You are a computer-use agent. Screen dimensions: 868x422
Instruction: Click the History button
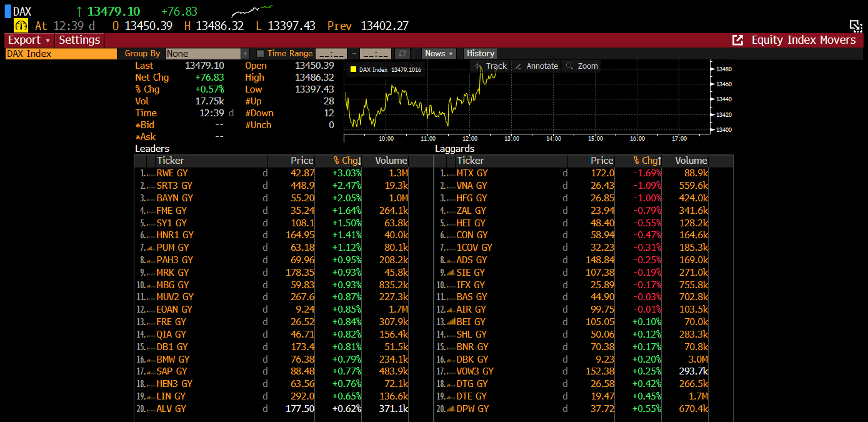coord(480,54)
